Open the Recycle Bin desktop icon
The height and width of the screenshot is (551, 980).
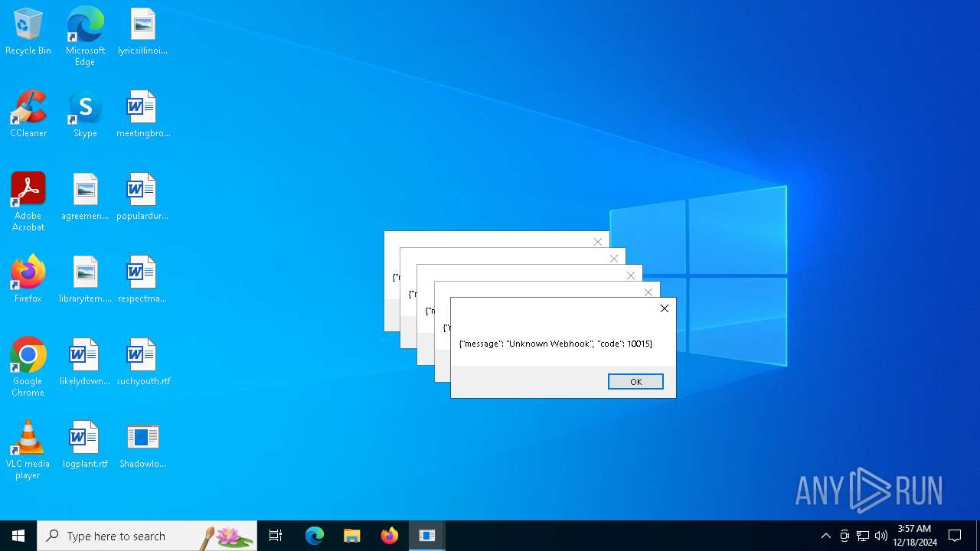click(x=28, y=31)
